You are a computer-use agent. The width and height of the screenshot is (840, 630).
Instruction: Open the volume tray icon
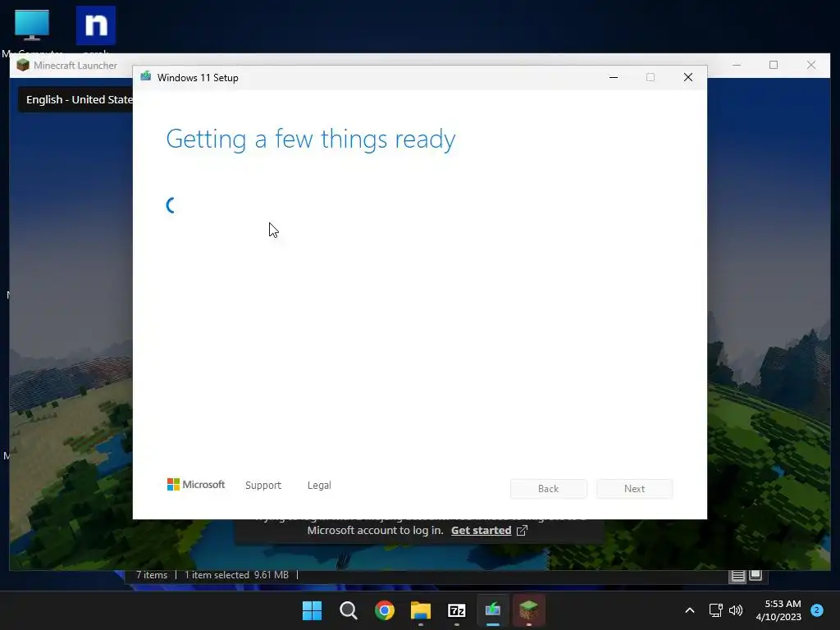(x=736, y=610)
